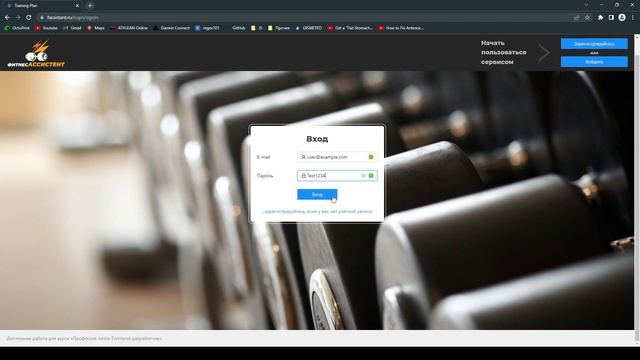This screenshot has width=640, height=360.
Task: Select the Training Plan browser tab
Action: 42,6
